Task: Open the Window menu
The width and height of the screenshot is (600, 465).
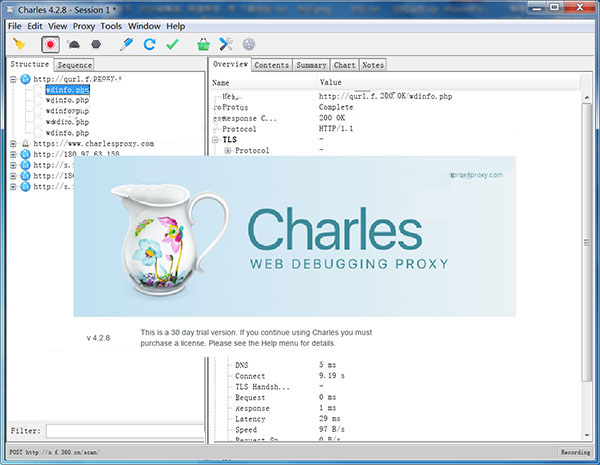Action: [x=144, y=26]
